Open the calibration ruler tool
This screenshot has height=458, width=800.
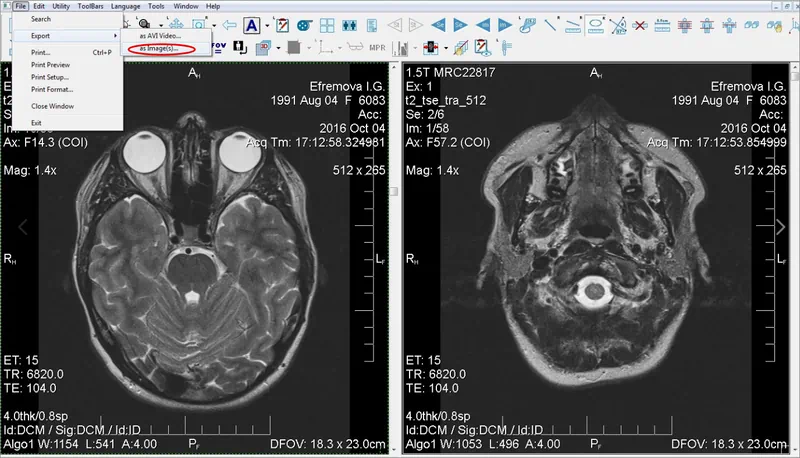pyautogui.click(x=662, y=25)
